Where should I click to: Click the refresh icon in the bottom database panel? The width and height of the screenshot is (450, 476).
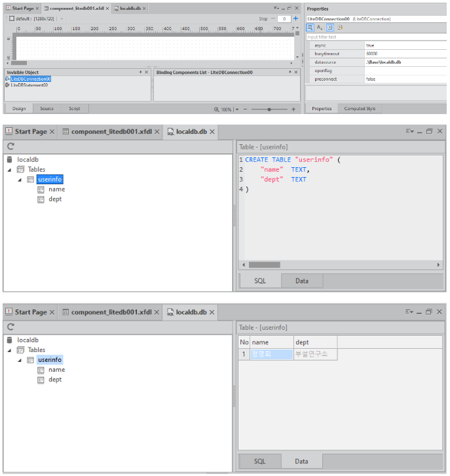[10, 327]
